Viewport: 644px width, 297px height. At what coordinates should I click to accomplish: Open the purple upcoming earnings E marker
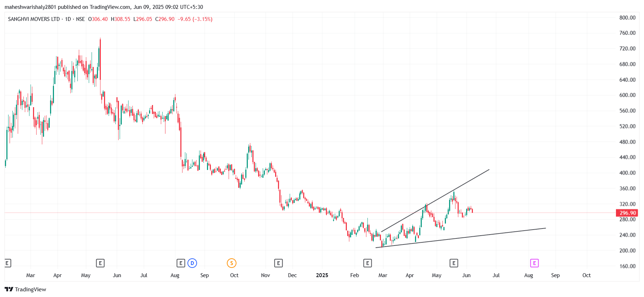534,263
